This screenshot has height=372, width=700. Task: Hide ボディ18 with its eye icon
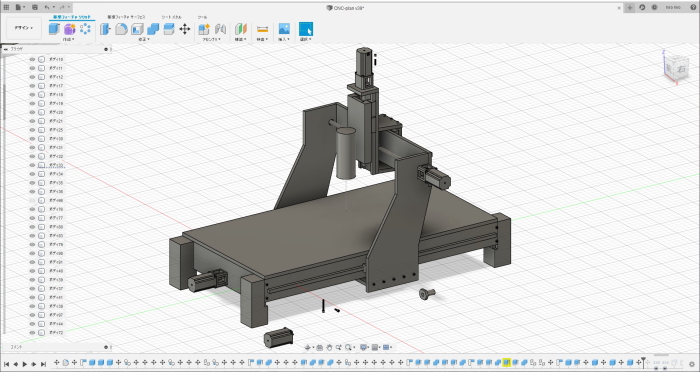coord(32,95)
